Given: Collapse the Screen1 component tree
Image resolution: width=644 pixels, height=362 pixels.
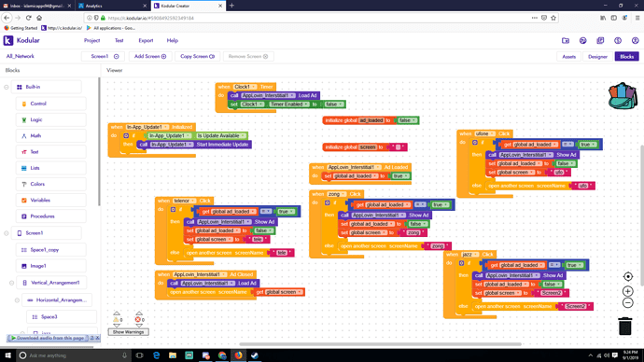Looking at the screenshot, I should click(x=7, y=233).
